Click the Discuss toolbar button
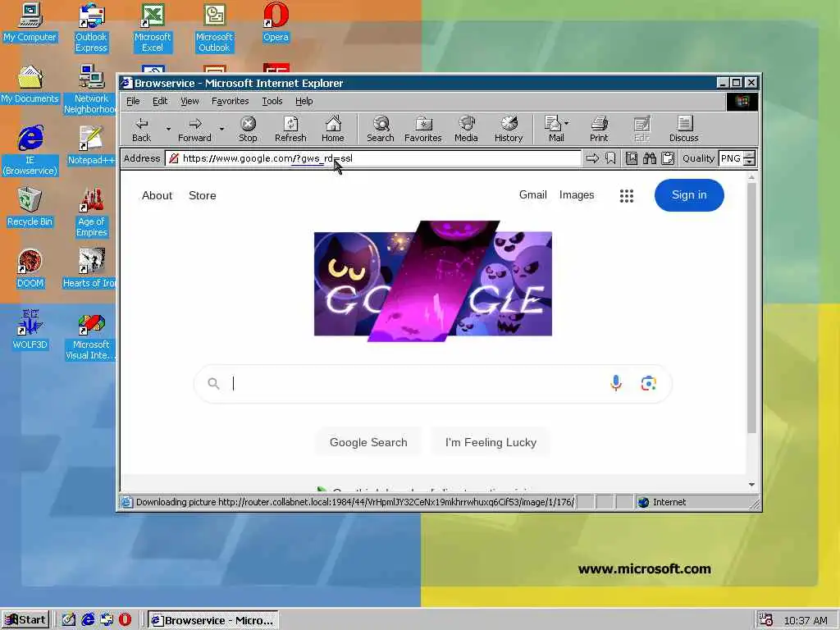Image resolution: width=840 pixels, height=630 pixels. coord(683,129)
